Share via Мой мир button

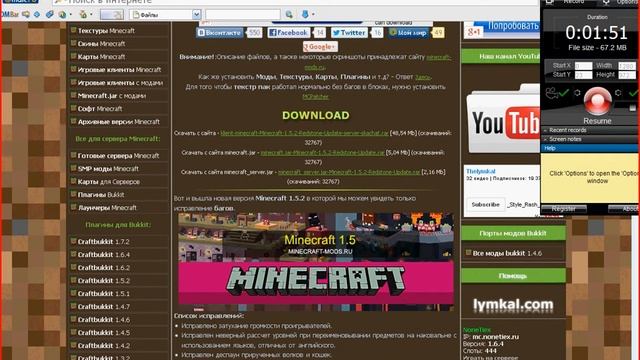408,33
